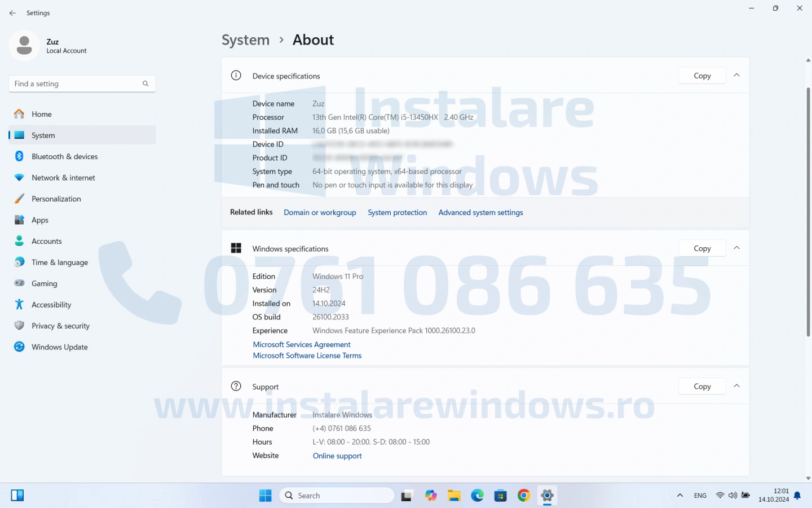Click the vertical scrollbar on the right
The height and width of the screenshot is (508, 812).
tap(808, 212)
